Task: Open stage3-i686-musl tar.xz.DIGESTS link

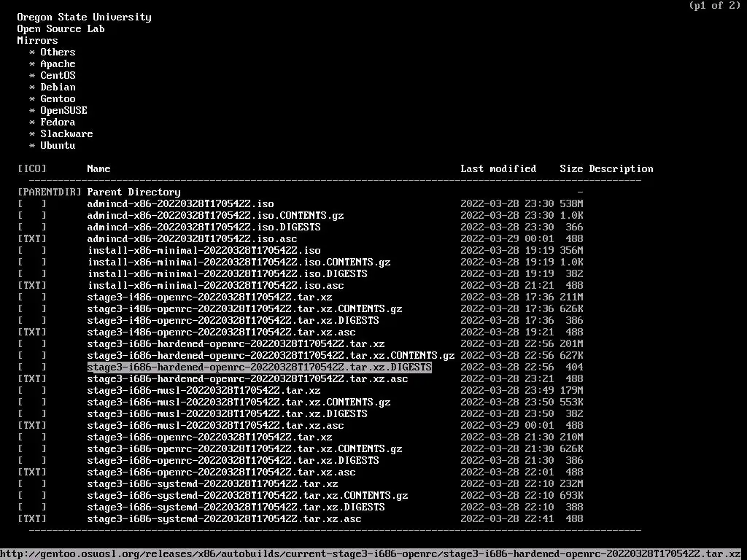Action: coord(228,414)
